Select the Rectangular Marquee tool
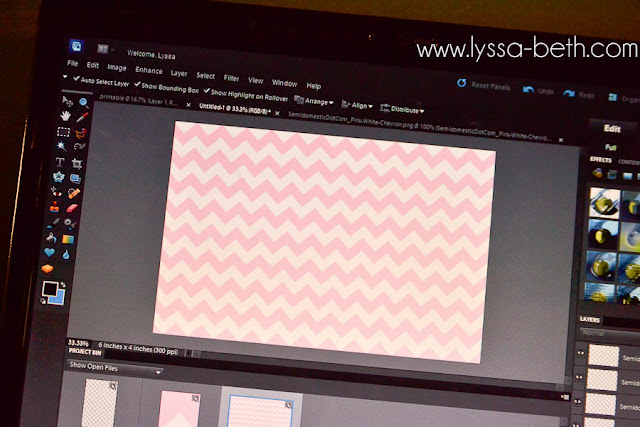 click(x=63, y=131)
